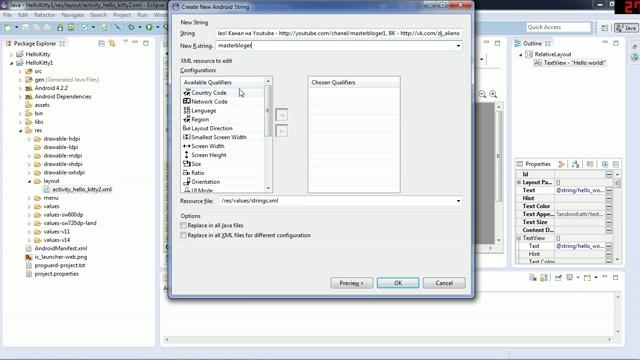Click Link with Editor icon in Package Explorer
This screenshot has height=360, width=640.
[x=112, y=43]
